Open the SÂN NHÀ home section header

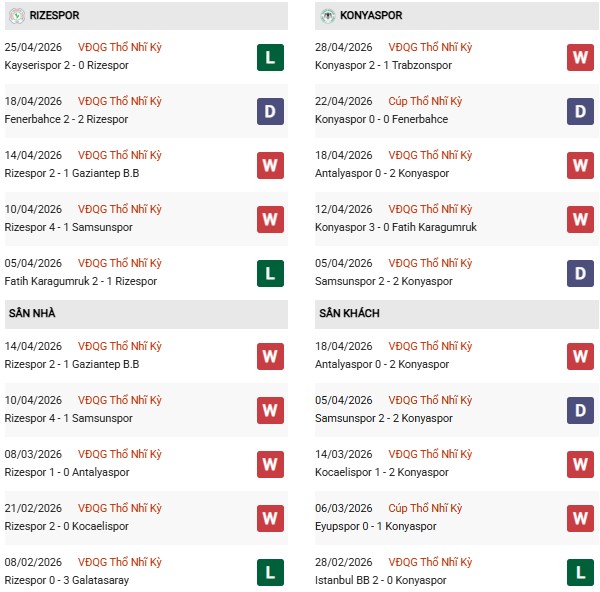[x=32, y=313]
